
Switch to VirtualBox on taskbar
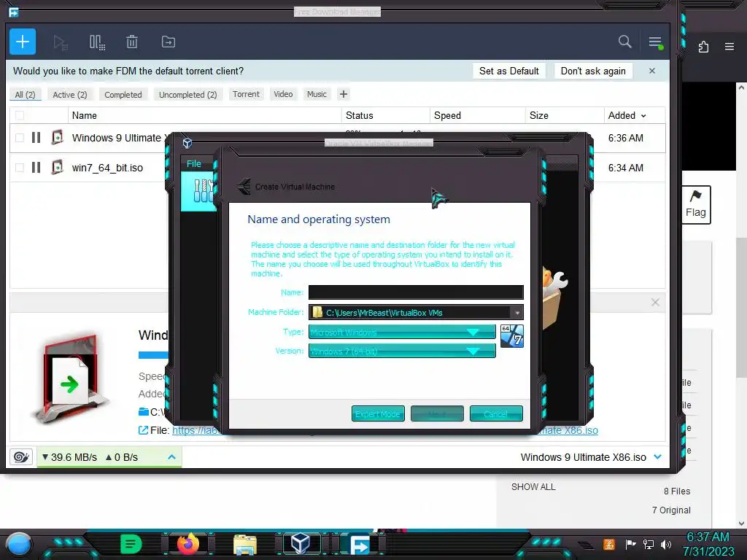[301, 544]
